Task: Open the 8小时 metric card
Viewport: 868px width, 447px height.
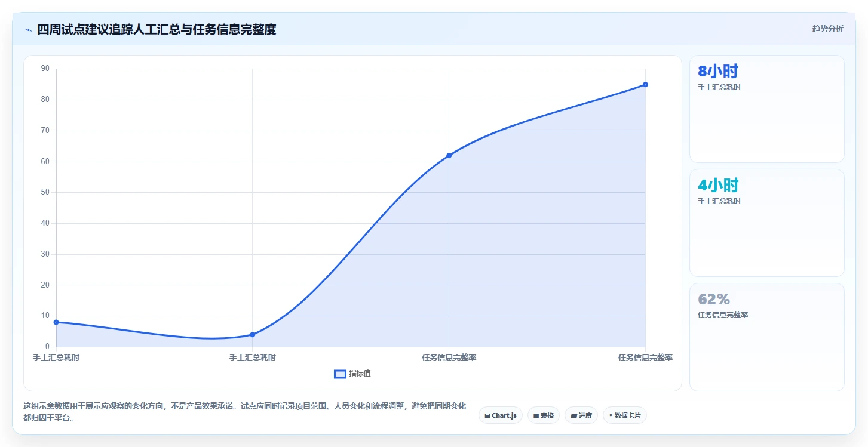Action: tap(767, 109)
